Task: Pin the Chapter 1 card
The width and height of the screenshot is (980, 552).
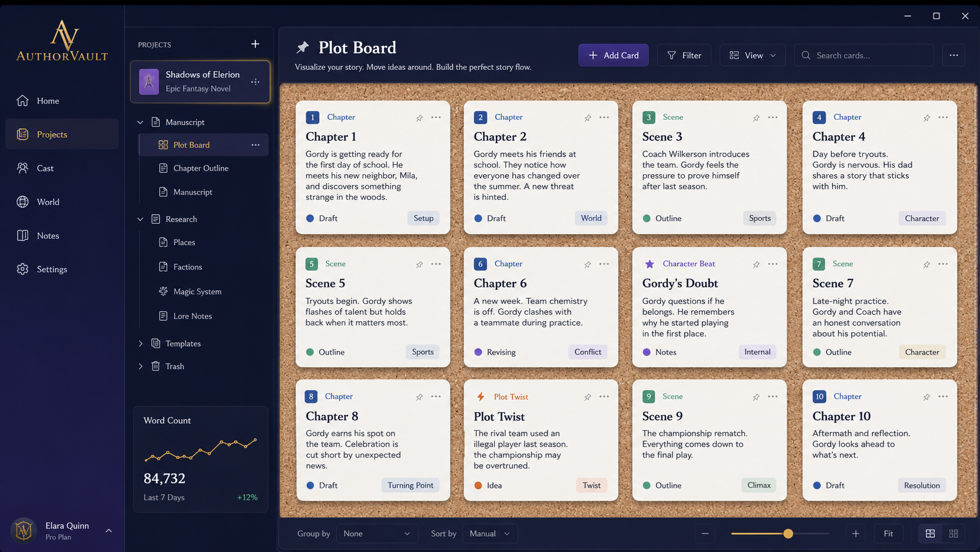Action: click(x=420, y=118)
